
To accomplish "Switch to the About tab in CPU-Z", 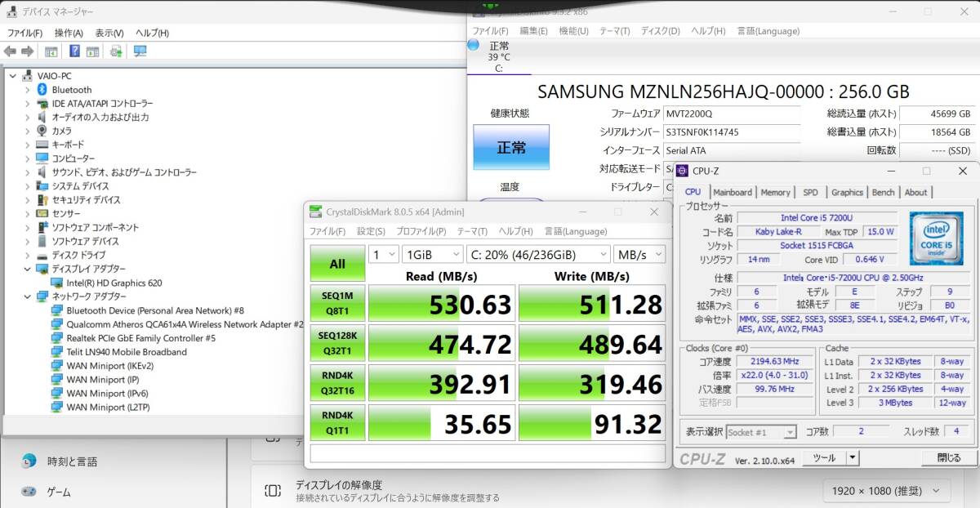I will point(915,192).
